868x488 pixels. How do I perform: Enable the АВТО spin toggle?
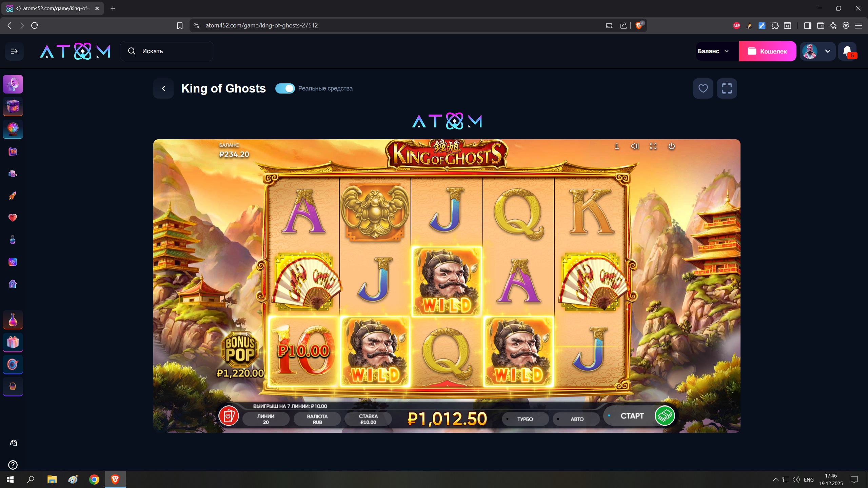point(577,419)
